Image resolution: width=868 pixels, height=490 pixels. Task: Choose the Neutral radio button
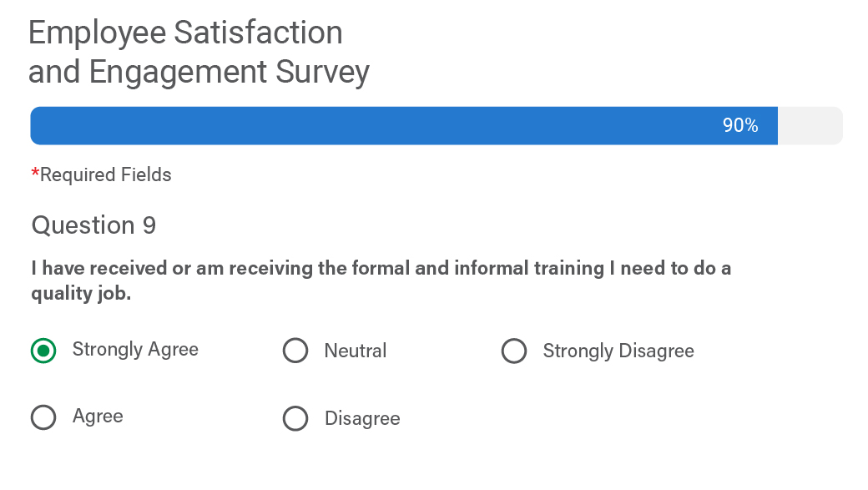click(295, 351)
